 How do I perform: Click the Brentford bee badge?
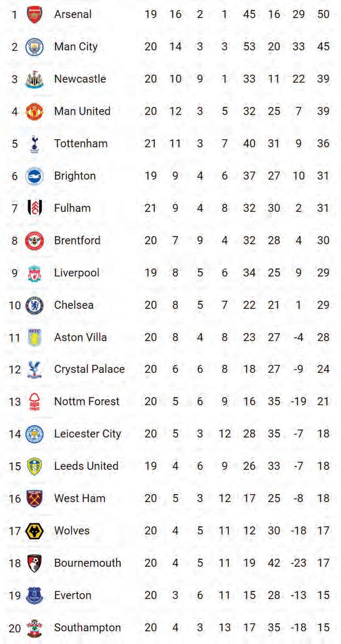coord(34,240)
